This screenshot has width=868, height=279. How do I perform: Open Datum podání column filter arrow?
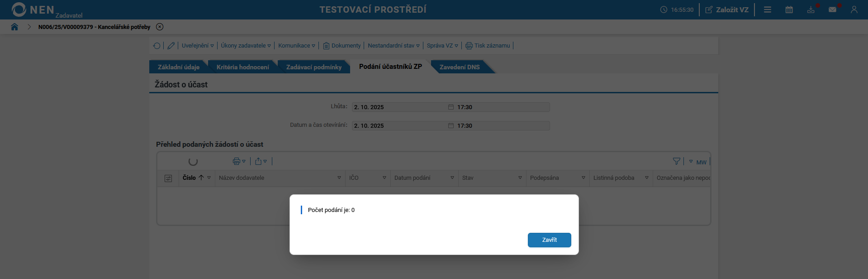(452, 178)
